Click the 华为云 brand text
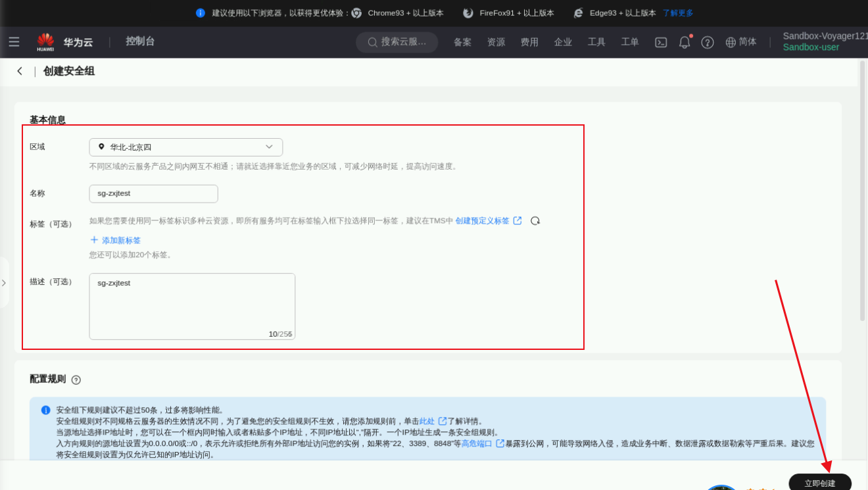 pyautogui.click(x=78, y=42)
